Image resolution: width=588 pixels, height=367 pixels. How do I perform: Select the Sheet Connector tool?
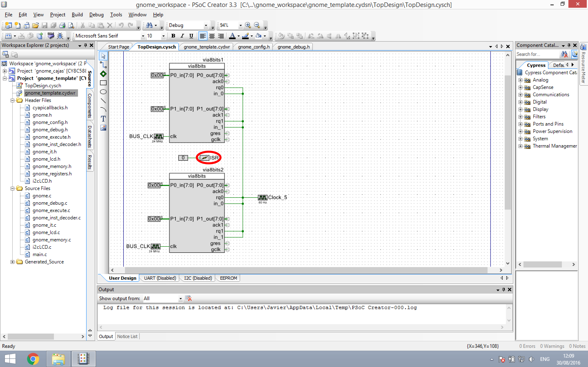[103, 74]
